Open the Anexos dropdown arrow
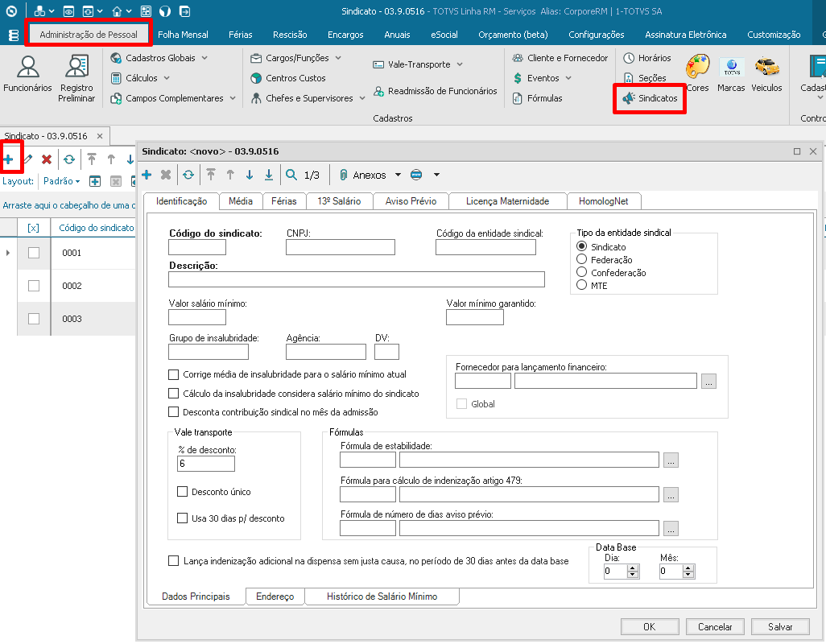Image resolution: width=826 pixels, height=644 pixels. (398, 175)
